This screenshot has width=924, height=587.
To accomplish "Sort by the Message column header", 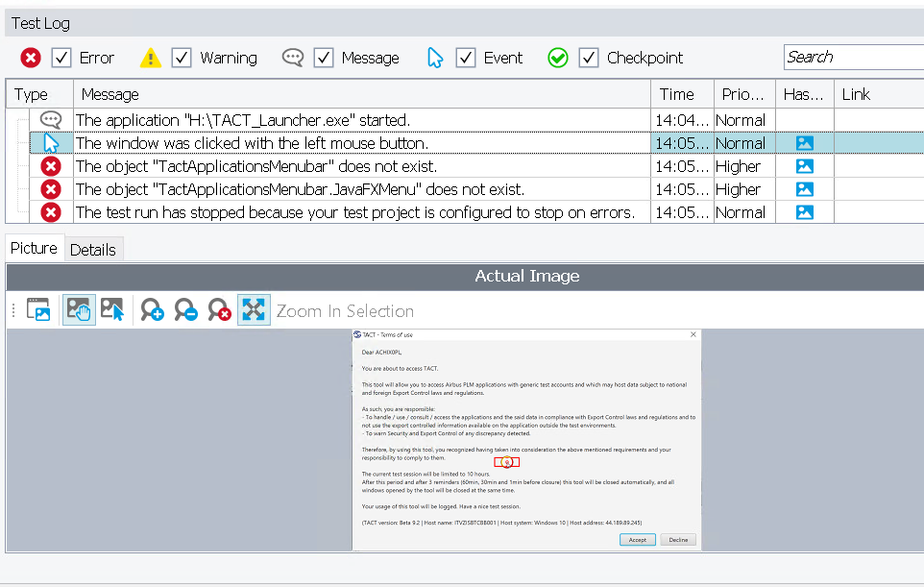I will (x=362, y=94).
